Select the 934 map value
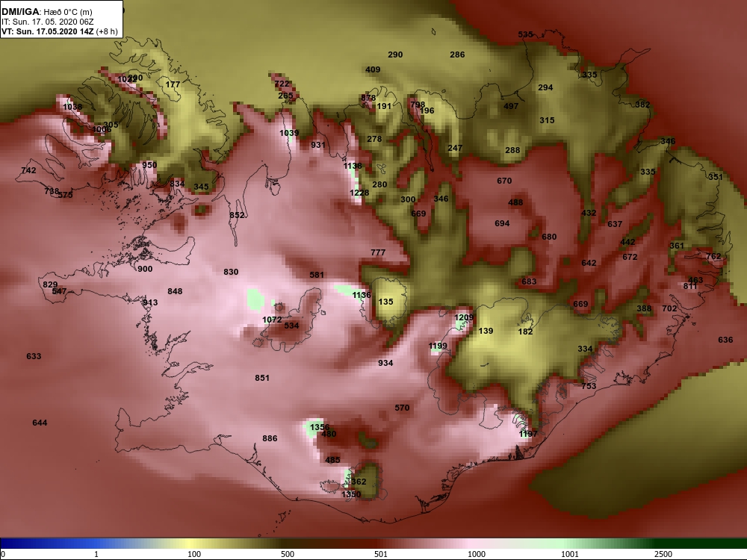747x560 pixels. tap(386, 363)
